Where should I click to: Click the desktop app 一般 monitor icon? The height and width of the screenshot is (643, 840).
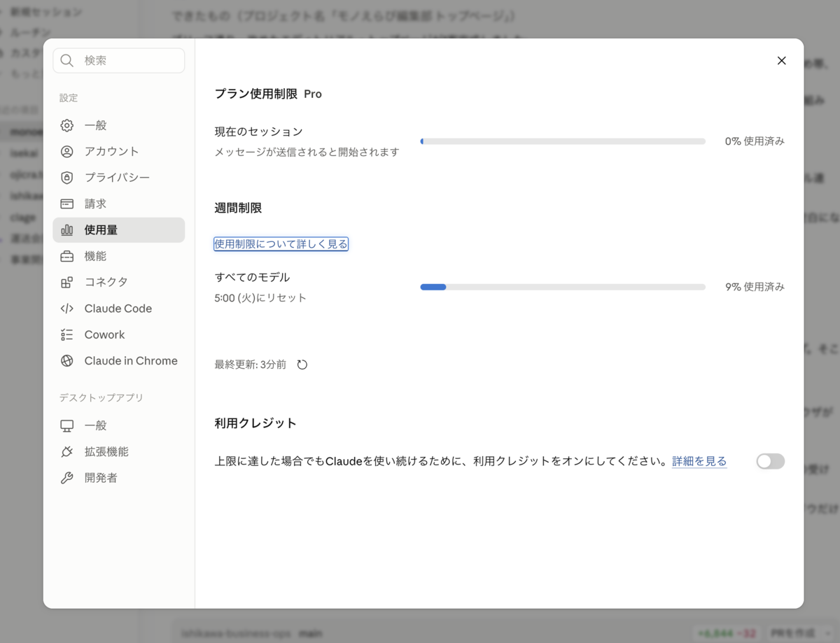[67, 426]
